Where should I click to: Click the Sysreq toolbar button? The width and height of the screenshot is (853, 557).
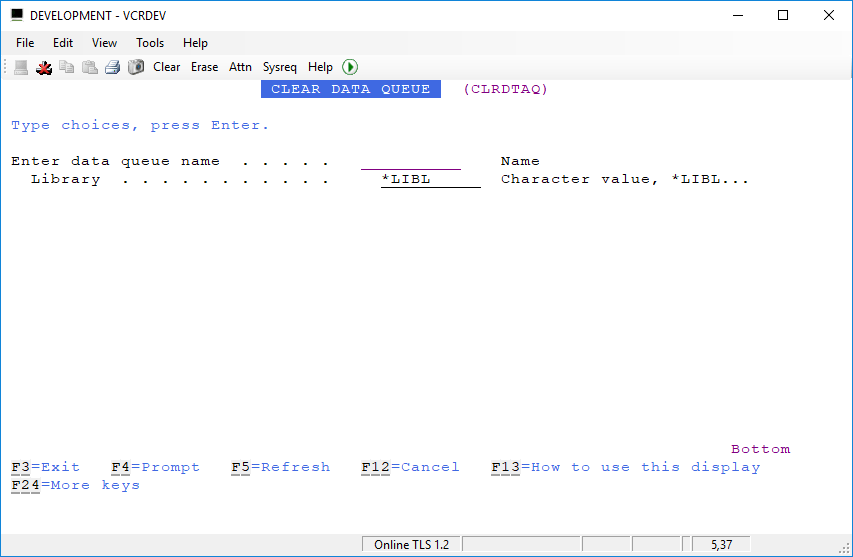280,67
